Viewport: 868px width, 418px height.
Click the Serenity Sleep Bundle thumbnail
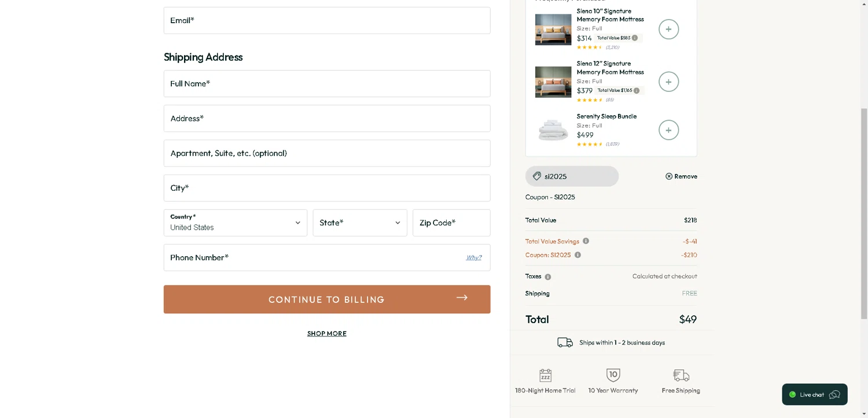point(553,130)
